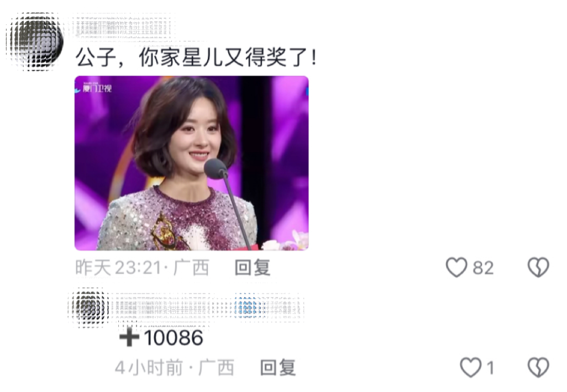The height and width of the screenshot is (392, 567).
Task: Tap the 82 like count
Action: click(x=483, y=268)
